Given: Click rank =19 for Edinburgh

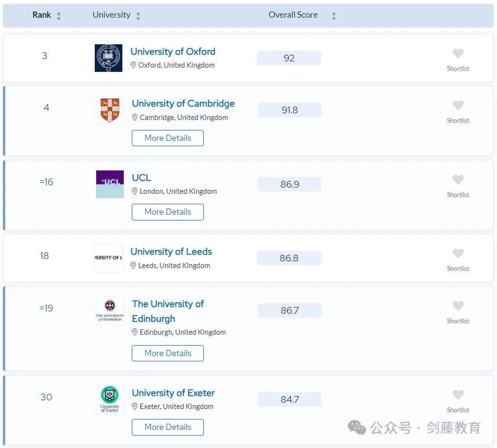Looking at the screenshot, I should 46,308.
